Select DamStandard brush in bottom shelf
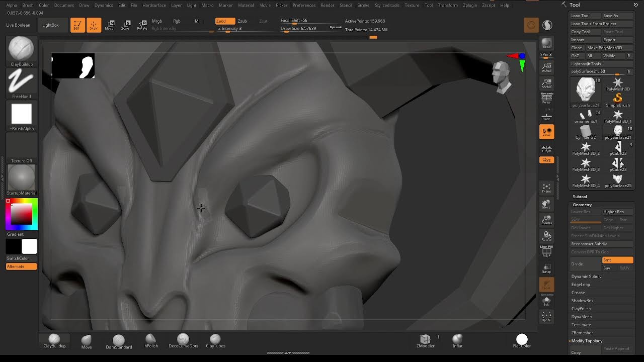644x362 pixels. pos(119,342)
